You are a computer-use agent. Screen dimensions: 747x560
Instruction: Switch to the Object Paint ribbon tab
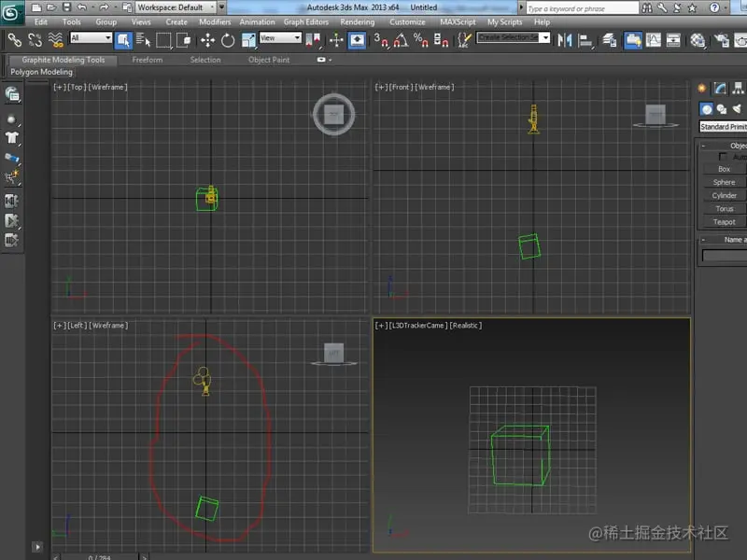[x=269, y=60]
